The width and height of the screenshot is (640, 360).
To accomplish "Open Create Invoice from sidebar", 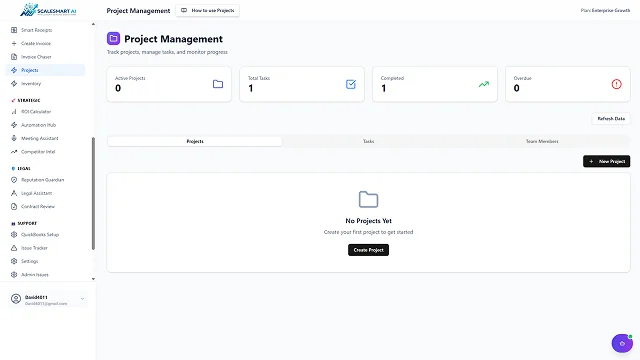I will point(45,43).
